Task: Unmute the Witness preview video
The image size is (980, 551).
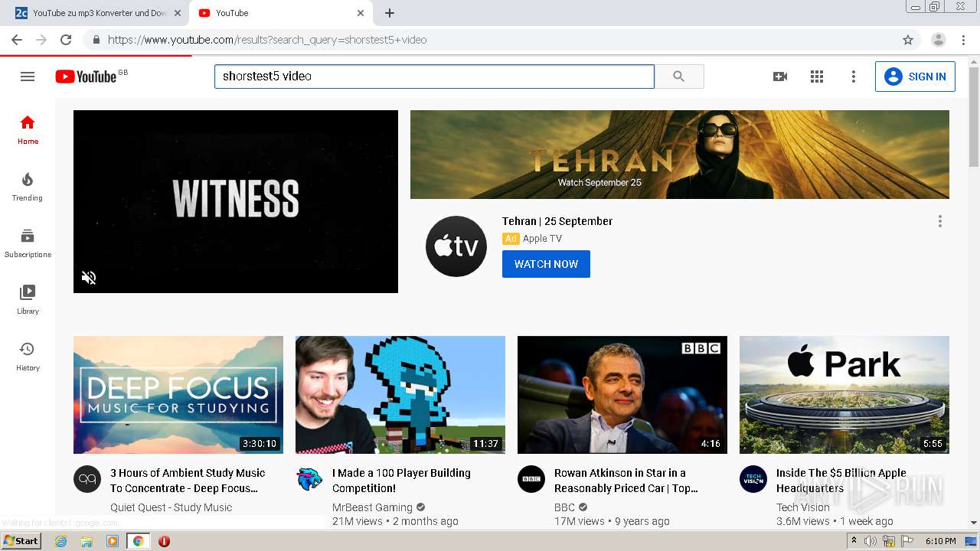Action: [x=89, y=277]
